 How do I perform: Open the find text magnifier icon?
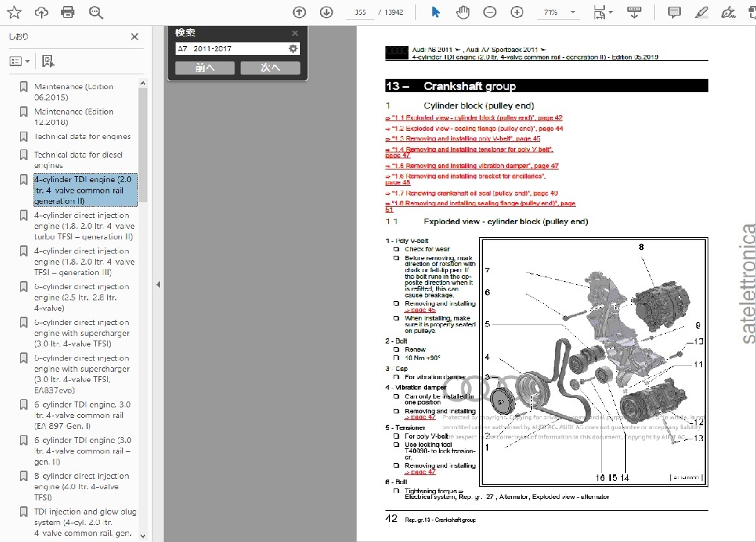tap(95, 12)
